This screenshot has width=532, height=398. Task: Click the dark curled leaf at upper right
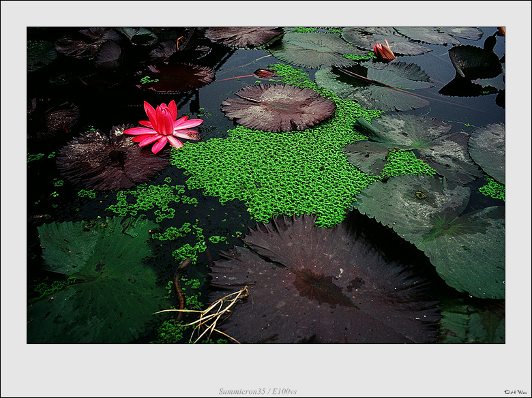(x=474, y=63)
